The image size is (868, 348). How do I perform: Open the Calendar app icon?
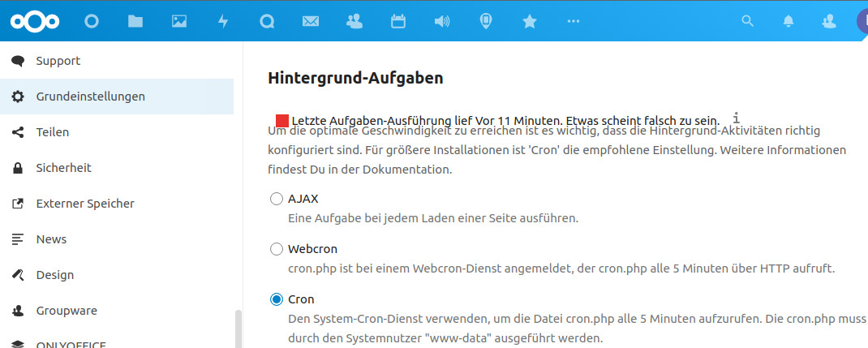click(x=398, y=22)
